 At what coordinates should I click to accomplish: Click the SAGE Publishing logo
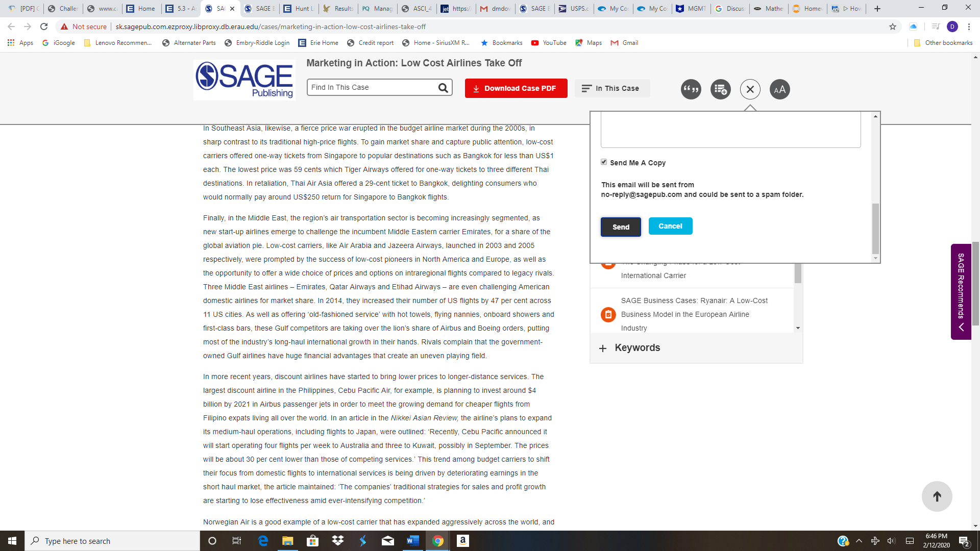point(244,80)
